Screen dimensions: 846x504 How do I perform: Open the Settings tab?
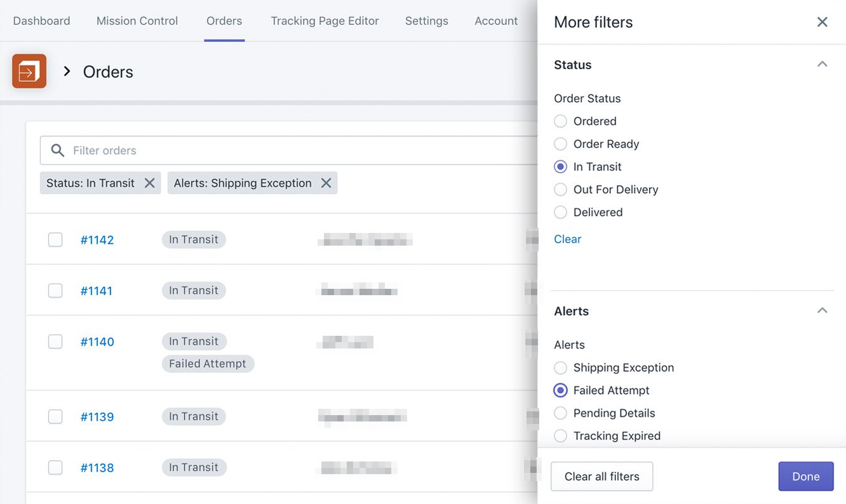click(x=426, y=20)
